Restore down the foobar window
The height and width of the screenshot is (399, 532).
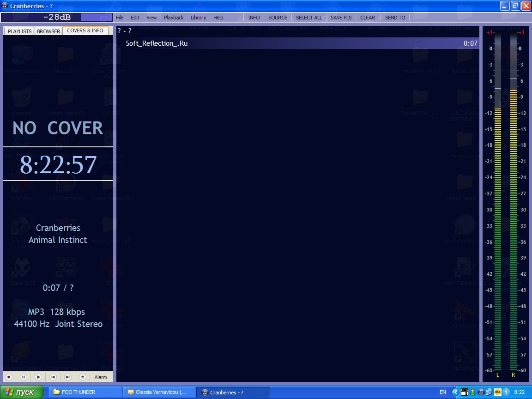(x=515, y=6)
